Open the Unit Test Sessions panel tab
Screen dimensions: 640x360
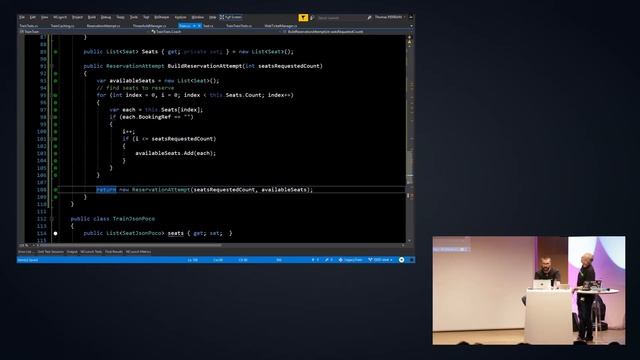(x=51, y=252)
